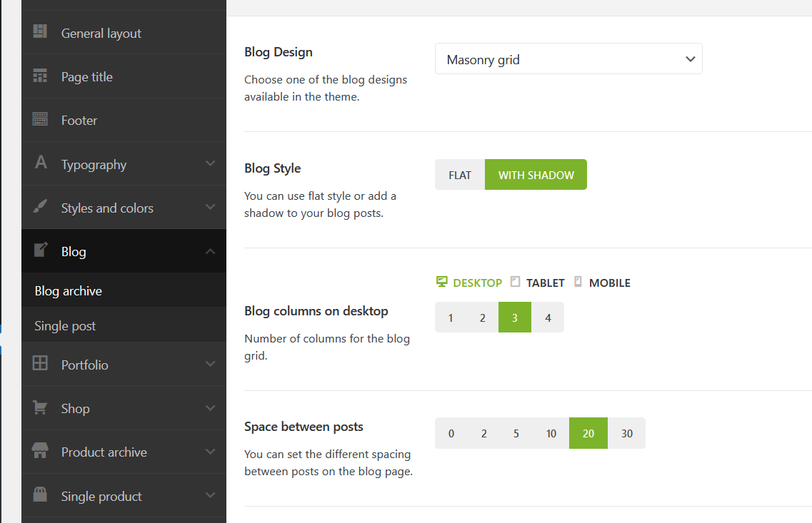Select FLAT blog style
812x523 pixels.
[x=460, y=175]
